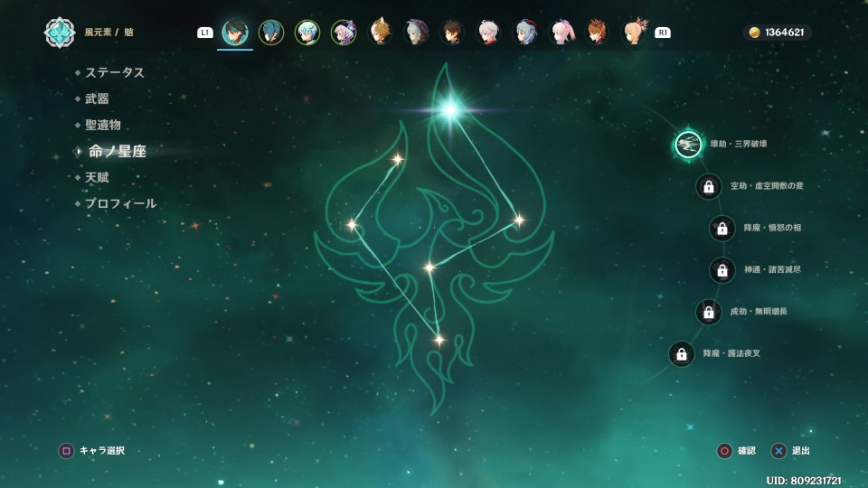
Task: Switch to light-blue-haired Chongyun portrait
Action: 307,33
